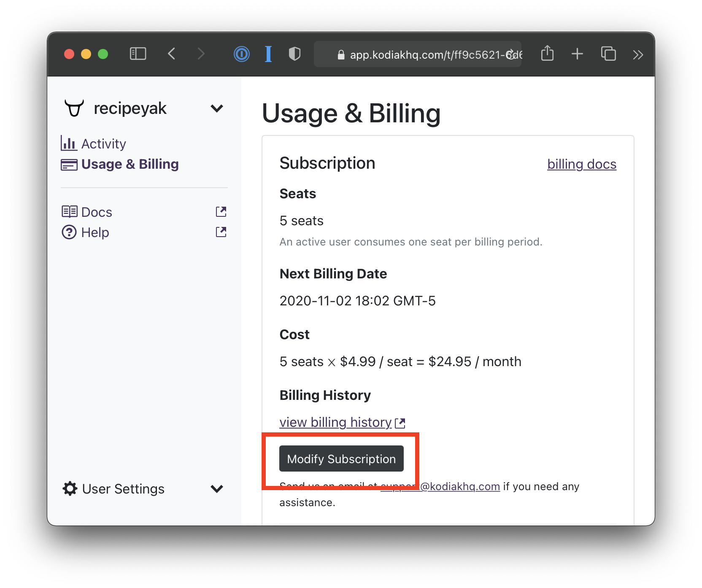Viewport: 702px width, 588px height.
Task: Open the view billing history link
Action: (x=336, y=422)
